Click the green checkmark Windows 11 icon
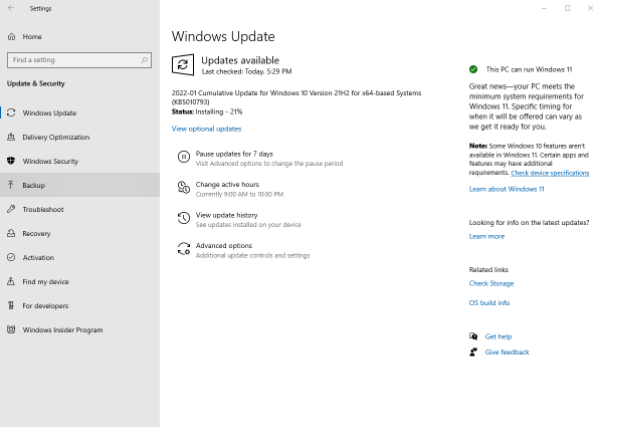Screen dimensions: 620x427 click(x=473, y=70)
